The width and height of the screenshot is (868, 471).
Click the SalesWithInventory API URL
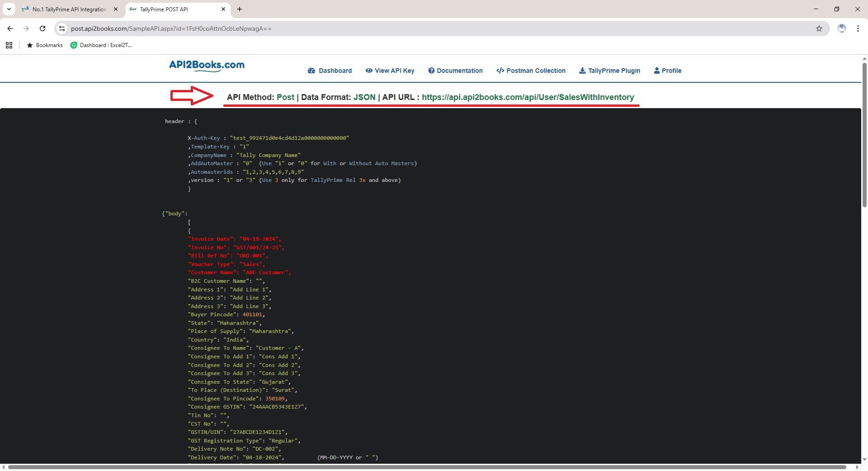[x=528, y=97]
